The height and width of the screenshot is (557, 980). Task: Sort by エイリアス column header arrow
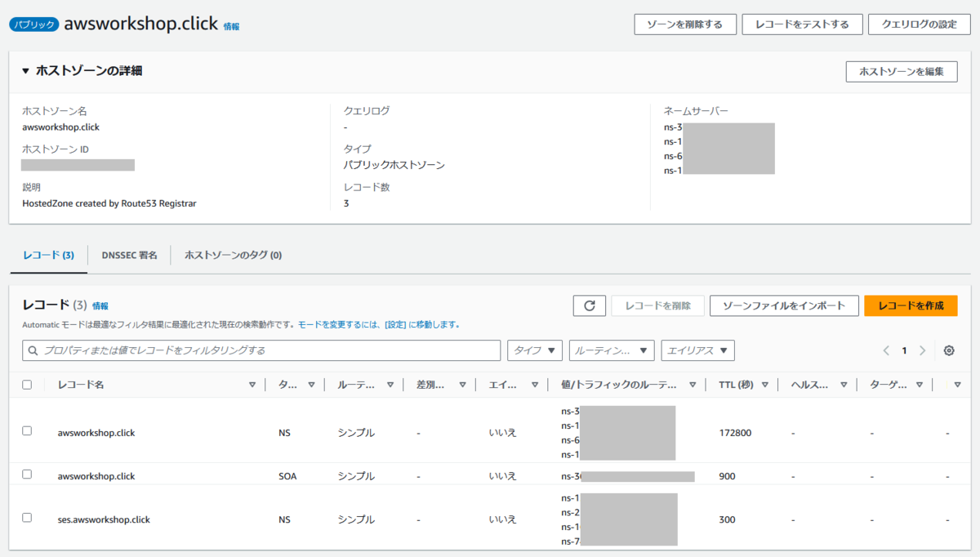[535, 385]
